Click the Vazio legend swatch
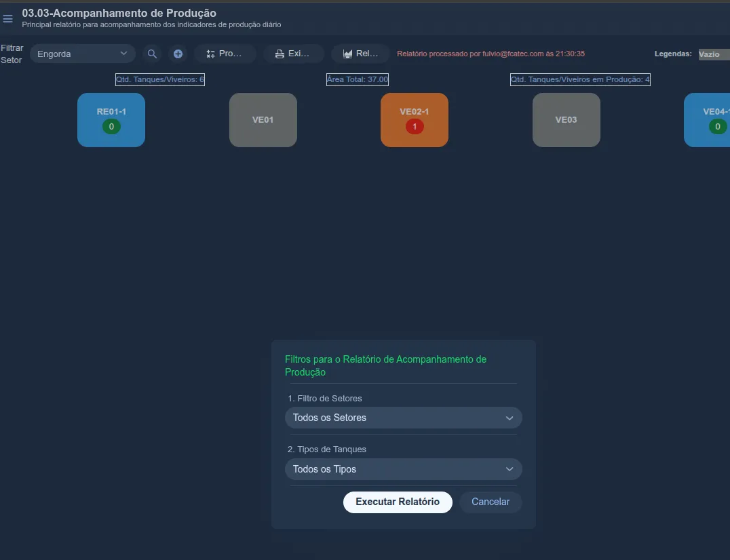 (x=714, y=54)
